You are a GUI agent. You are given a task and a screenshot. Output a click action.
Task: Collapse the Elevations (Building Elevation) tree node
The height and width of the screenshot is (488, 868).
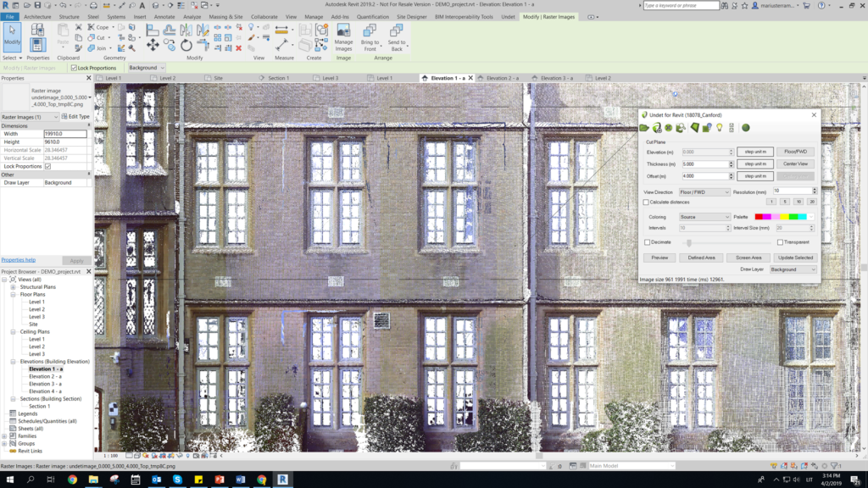click(12, 361)
